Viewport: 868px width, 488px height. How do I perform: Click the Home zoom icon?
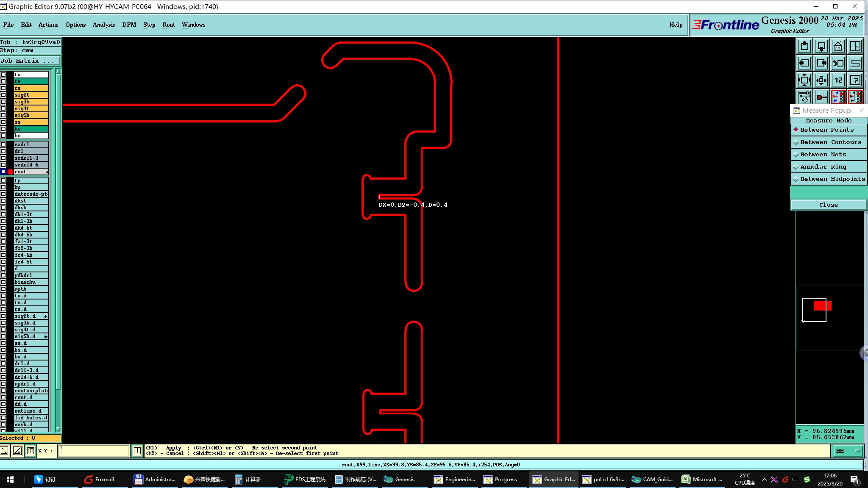838,46
